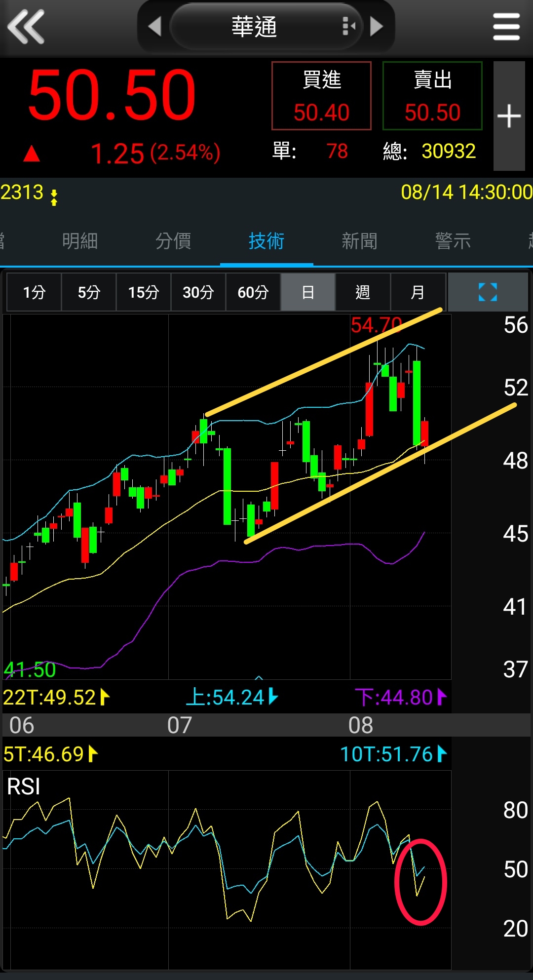Viewport: 533px width, 980px height.
Task: Open the 明細 tab
Action: (80, 241)
